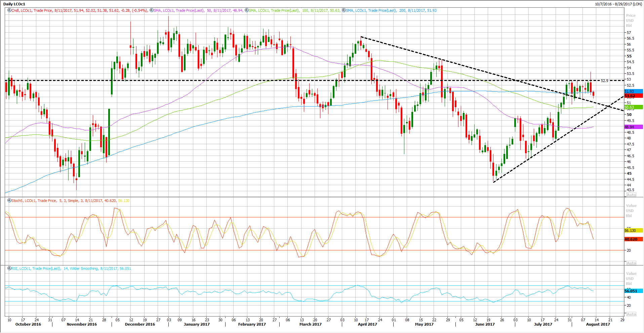Toggle Auto scaling on the price panel

point(631,195)
